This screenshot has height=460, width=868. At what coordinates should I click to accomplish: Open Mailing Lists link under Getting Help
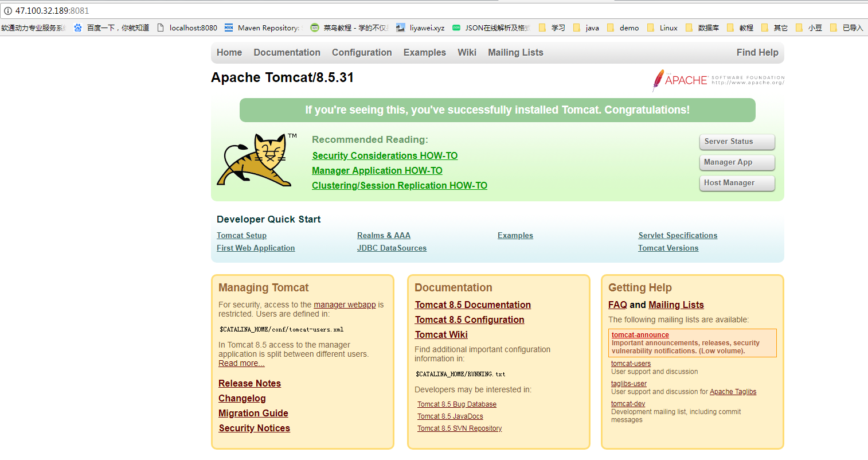click(676, 305)
